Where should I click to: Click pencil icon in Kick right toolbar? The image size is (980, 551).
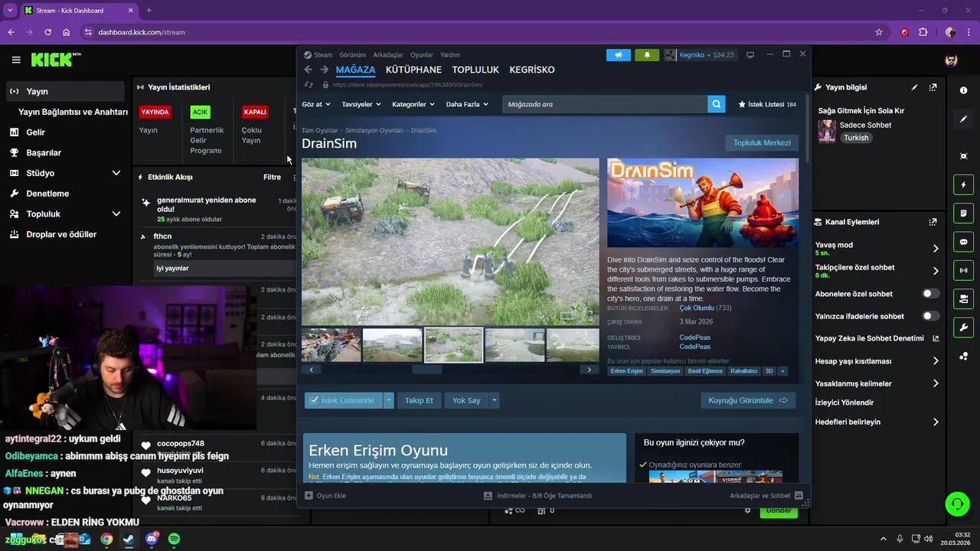pyautogui.click(x=963, y=119)
